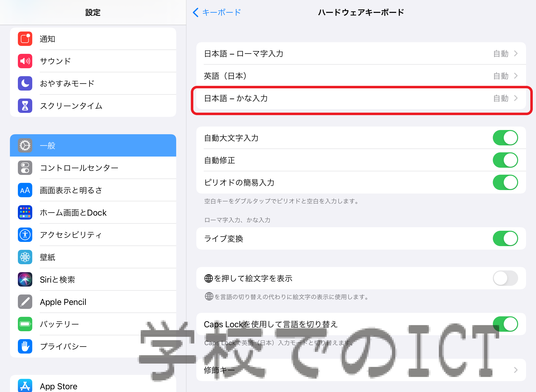Tap the Sound (サウンド) speaker icon

point(25,61)
